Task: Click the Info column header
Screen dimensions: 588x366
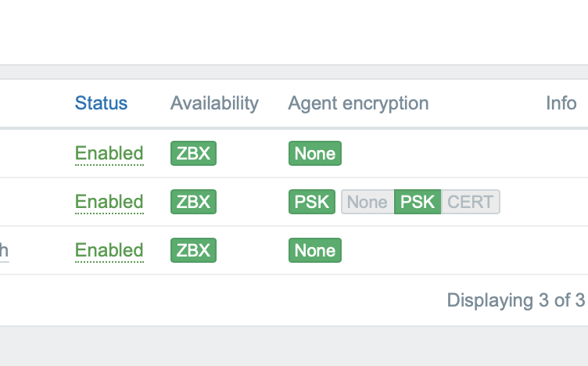Action: 561,103
